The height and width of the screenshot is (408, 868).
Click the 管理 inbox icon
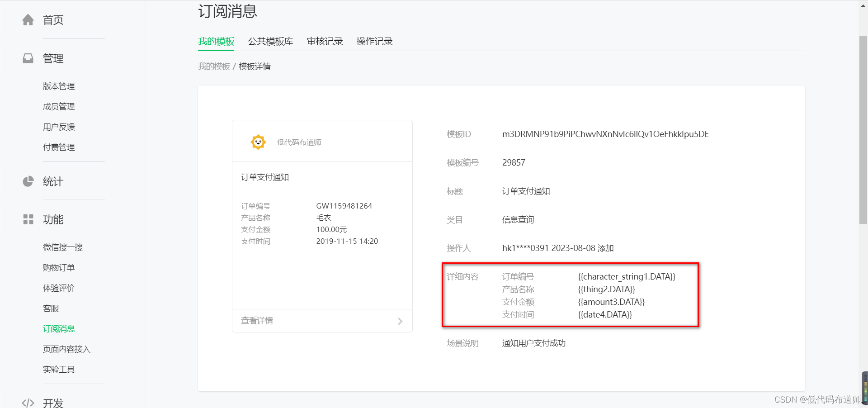(28, 58)
